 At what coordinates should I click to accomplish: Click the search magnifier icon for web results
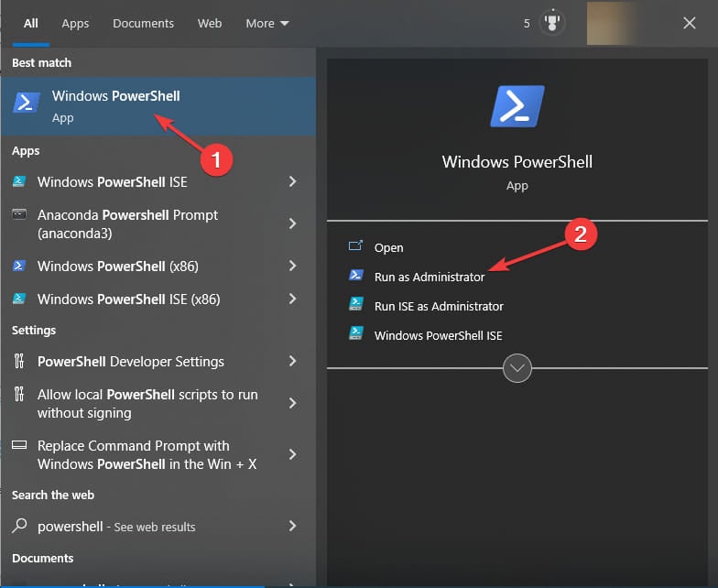click(19, 527)
